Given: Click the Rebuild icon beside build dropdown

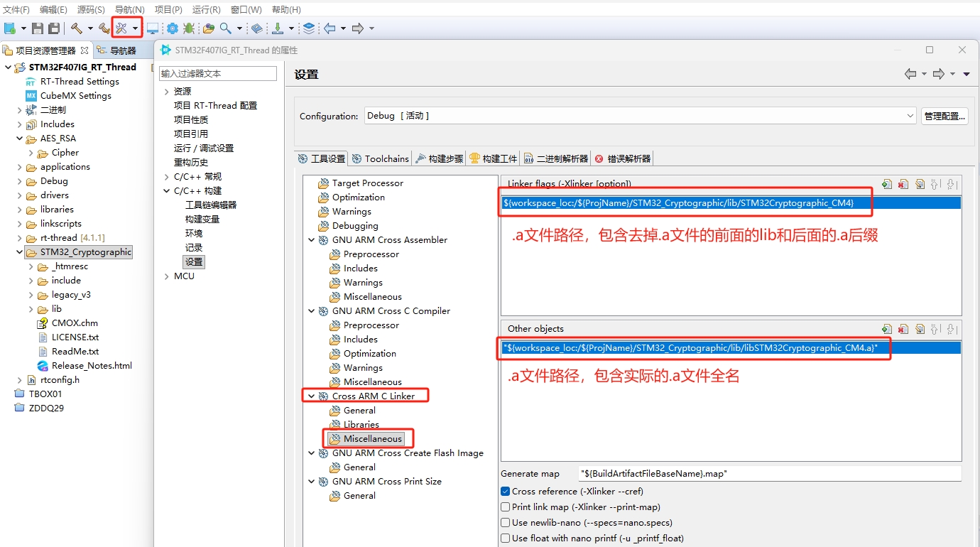Looking at the screenshot, I should 104,28.
